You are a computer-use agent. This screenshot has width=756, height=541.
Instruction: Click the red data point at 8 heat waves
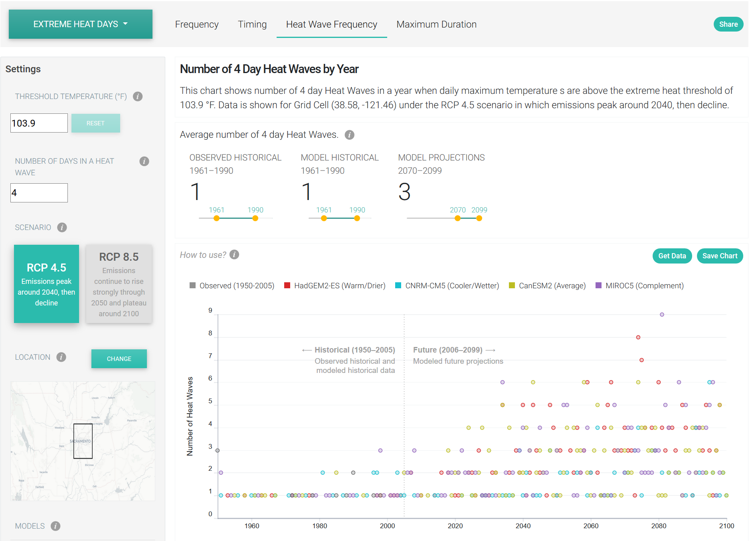(x=638, y=337)
